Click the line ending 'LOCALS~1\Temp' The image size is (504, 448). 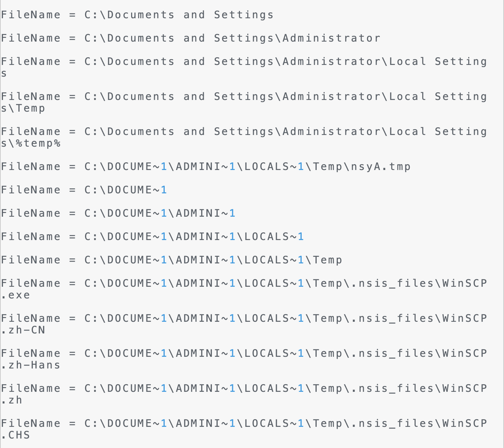click(x=172, y=260)
